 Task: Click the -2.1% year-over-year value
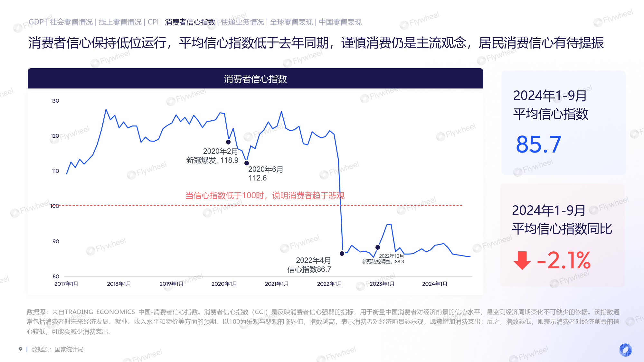click(x=563, y=260)
